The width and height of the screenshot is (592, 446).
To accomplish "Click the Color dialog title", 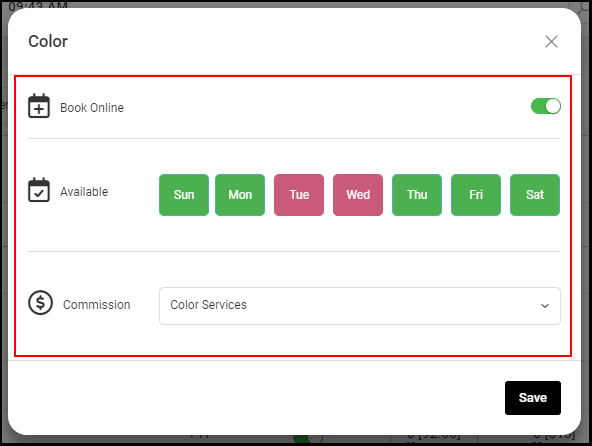I will [48, 42].
